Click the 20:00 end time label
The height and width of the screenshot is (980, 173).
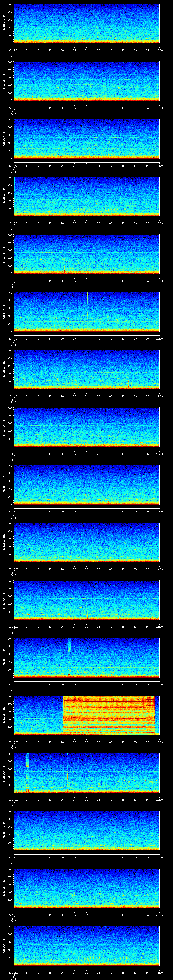(x=160, y=339)
